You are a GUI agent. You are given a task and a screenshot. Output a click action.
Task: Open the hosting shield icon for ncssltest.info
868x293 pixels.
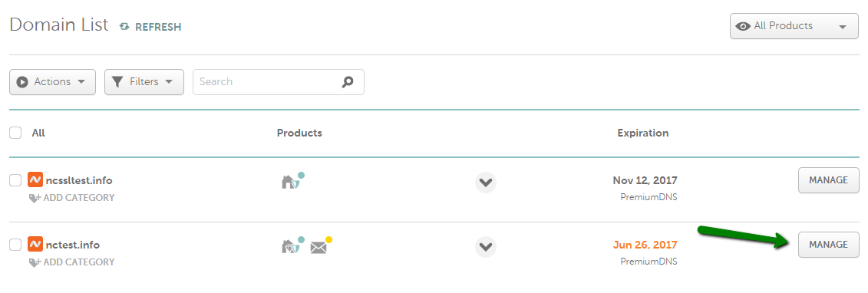292,181
